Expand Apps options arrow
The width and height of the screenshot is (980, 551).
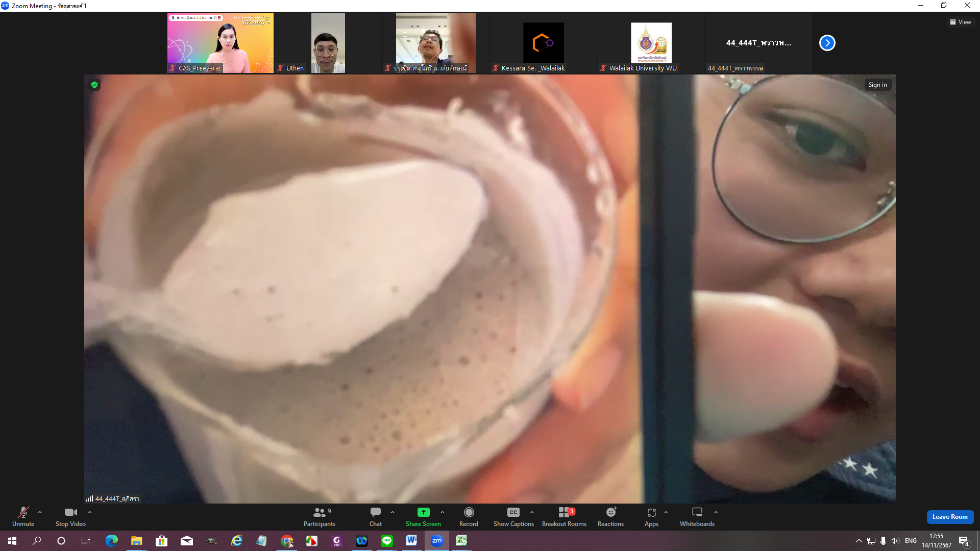[666, 512]
